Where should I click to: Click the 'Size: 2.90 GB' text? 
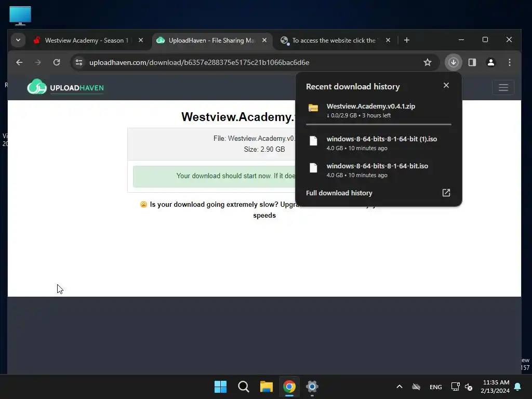pos(264,149)
